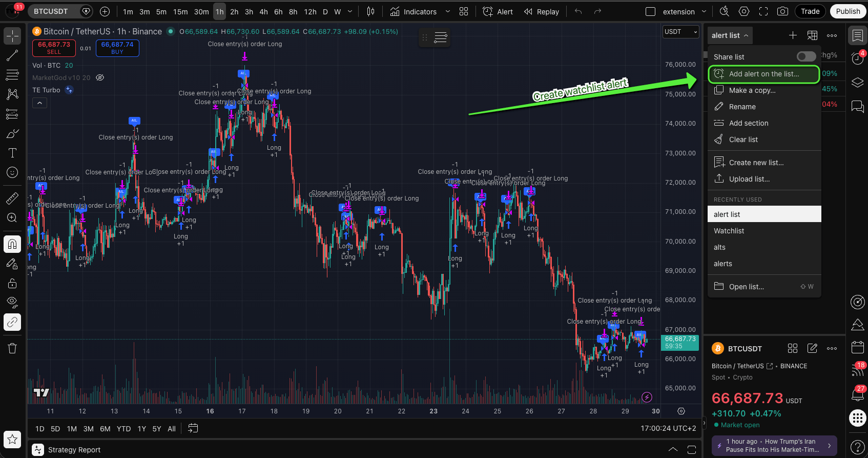Toggle magnet mode for drawings
Screen dimensions: 868x458
click(12, 244)
